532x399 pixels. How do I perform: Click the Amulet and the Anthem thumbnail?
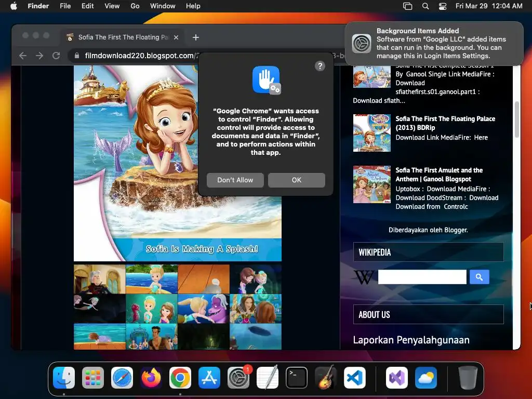[372, 184]
